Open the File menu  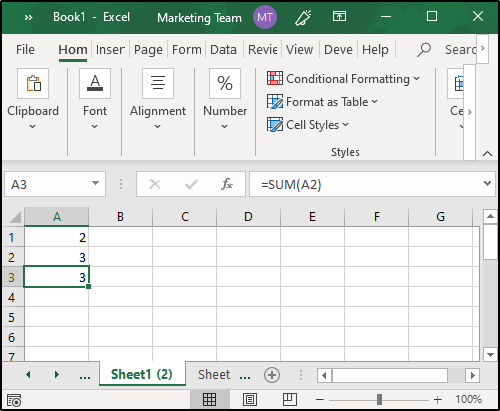click(x=25, y=50)
